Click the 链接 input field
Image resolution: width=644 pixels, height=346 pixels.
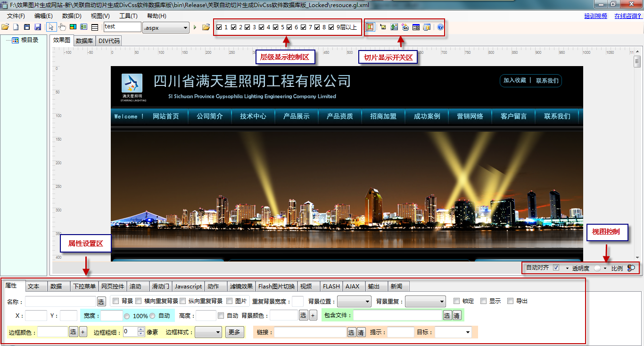[x=310, y=332]
